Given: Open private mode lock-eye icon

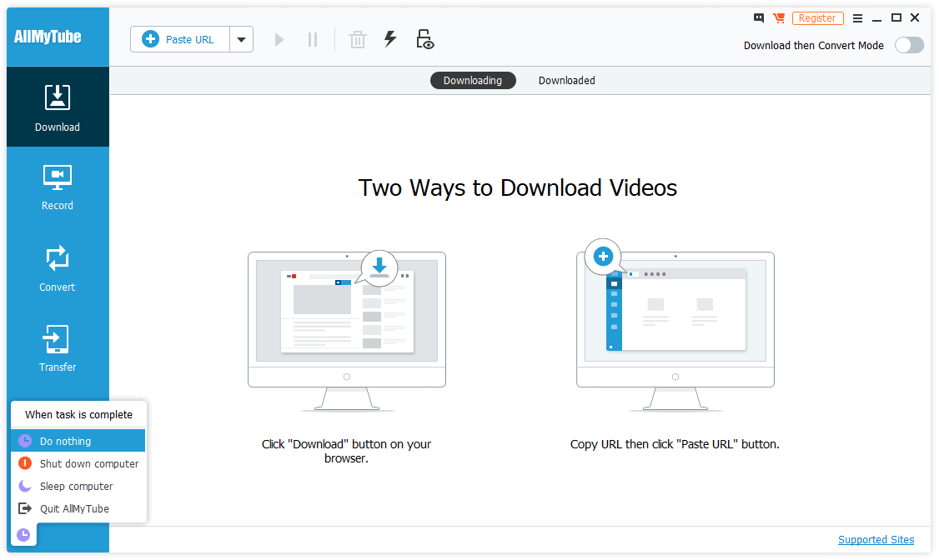Looking at the screenshot, I should (x=424, y=39).
